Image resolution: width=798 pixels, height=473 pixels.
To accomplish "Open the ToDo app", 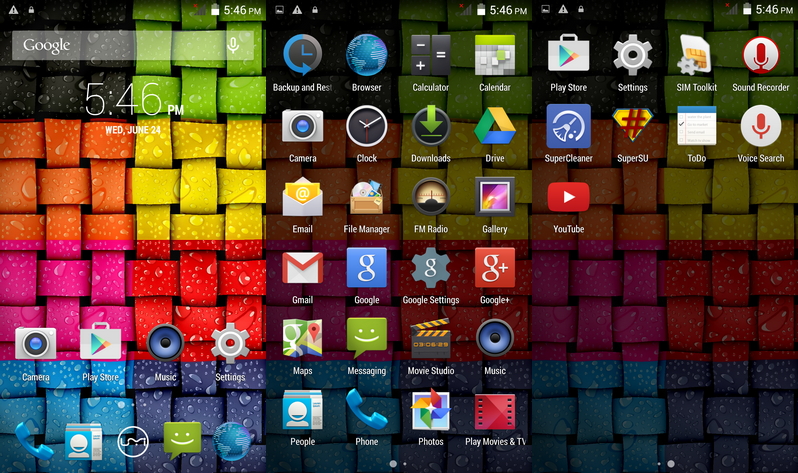I will (x=696, y=126).
